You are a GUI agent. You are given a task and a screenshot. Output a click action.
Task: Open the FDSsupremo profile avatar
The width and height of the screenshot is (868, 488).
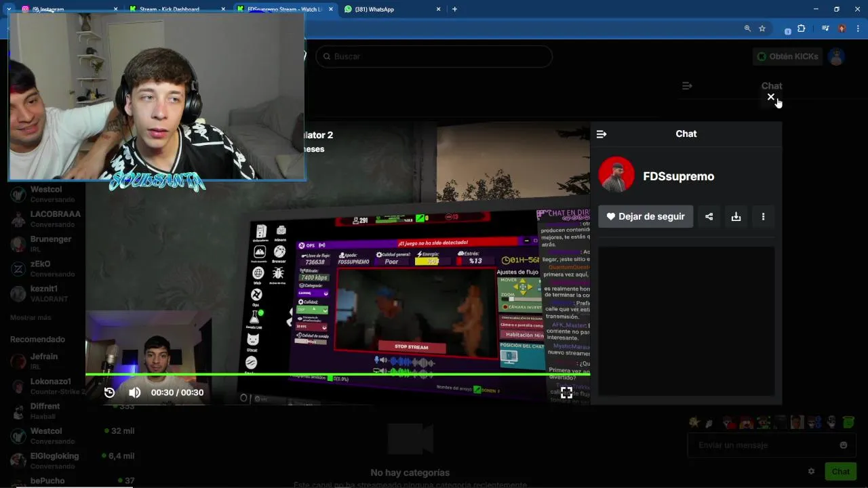coord(616,175)
